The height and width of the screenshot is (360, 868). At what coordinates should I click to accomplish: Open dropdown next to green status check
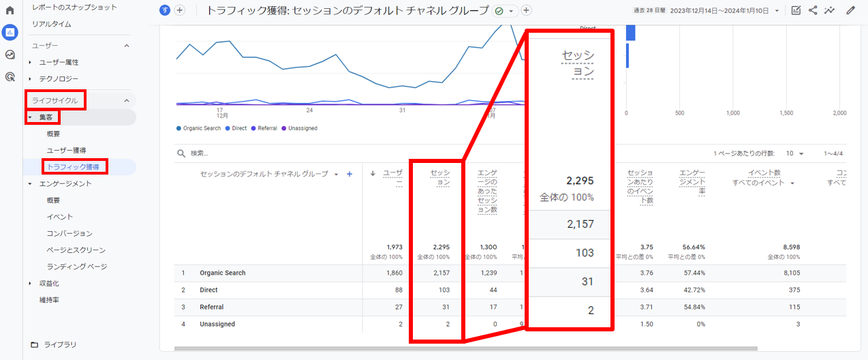pyautogui.click(x=511, y=11)
